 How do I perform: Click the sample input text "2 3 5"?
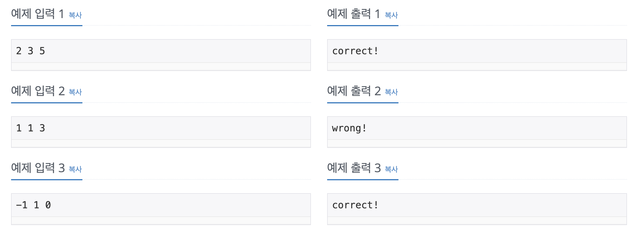pos(31,51)
